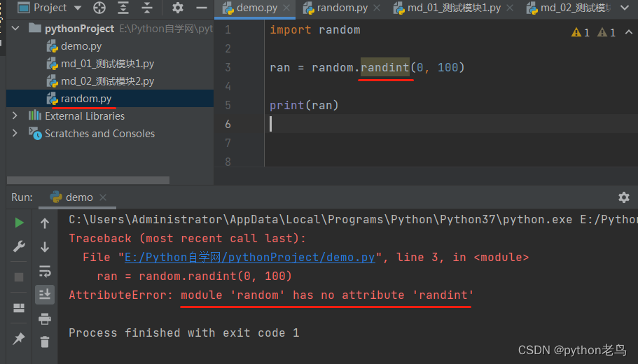Select random.py in project tree

click(110, 99)
